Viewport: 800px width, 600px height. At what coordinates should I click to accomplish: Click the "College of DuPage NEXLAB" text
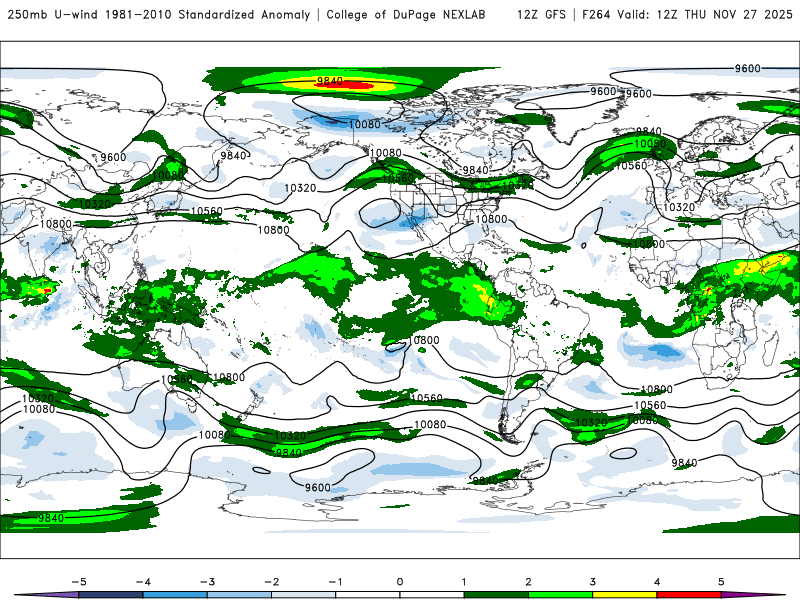[406, 14]
